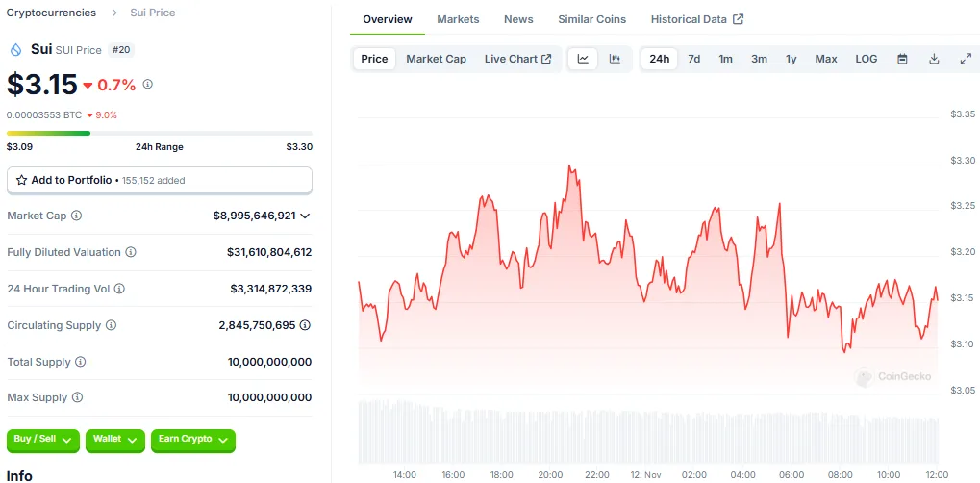Click the #20 rank badge

[x=120, y=50]
